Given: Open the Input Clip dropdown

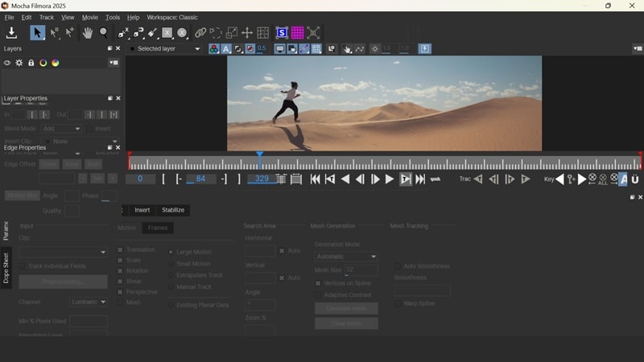Looking at the screenshot, I should click(63, 252).
